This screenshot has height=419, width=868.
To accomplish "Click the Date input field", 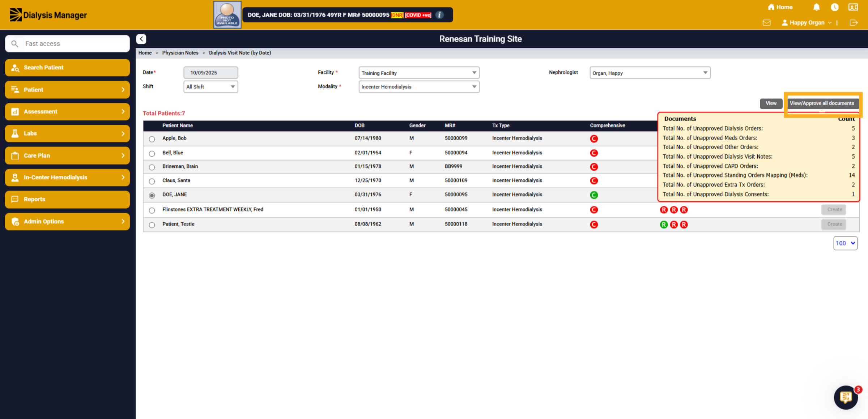I will (x=211, y=73).
